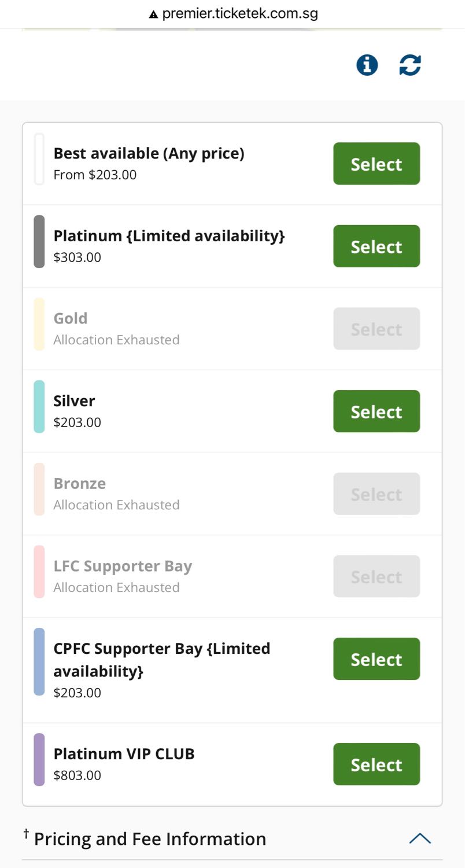Click the refresh availability icon

point(410,65)
